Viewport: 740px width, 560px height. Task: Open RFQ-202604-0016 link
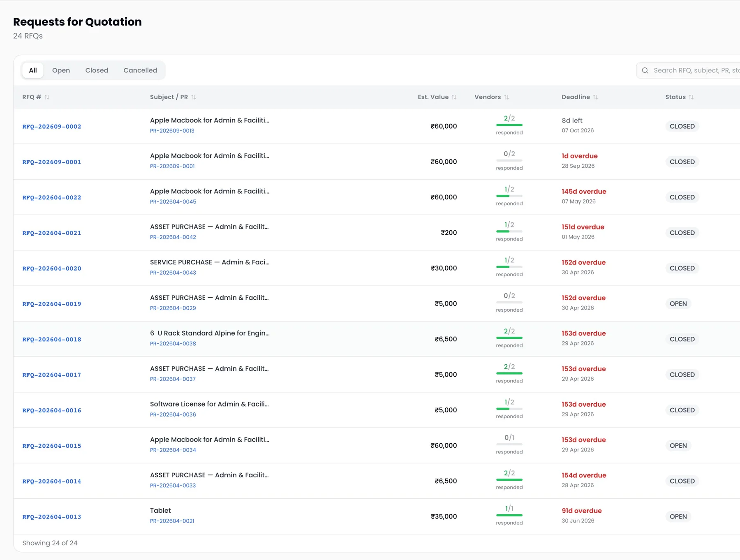[52, 410]
